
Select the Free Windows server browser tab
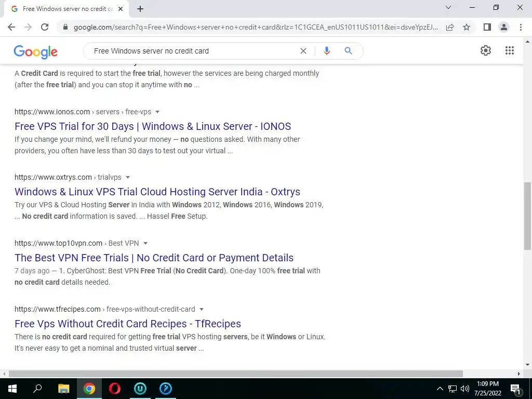[x=66, y=9]
